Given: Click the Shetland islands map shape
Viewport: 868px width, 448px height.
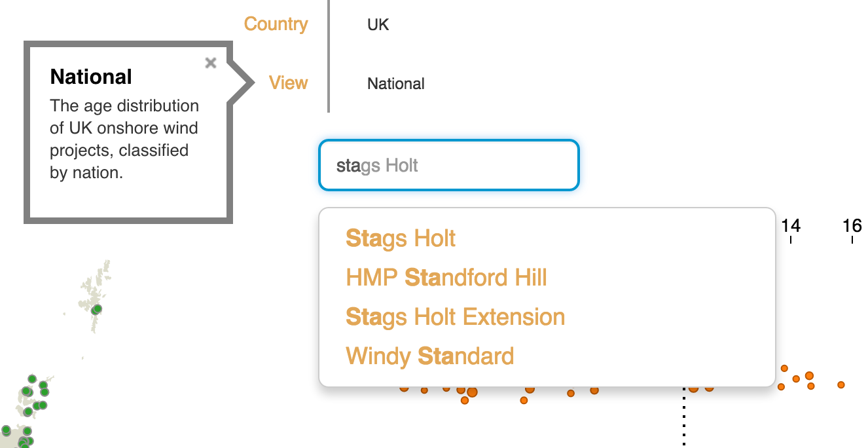Looking at the screenshot, I should point(95,291).
